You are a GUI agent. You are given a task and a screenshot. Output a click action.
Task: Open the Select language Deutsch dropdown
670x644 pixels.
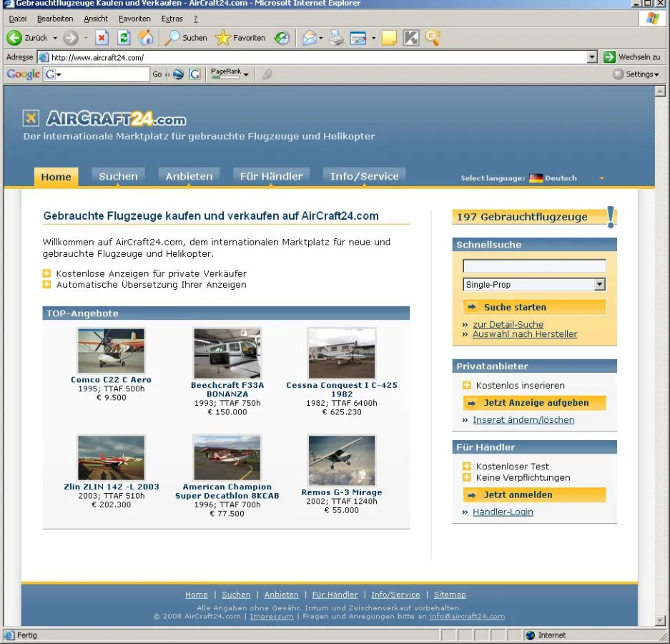[x=601, y=178]
